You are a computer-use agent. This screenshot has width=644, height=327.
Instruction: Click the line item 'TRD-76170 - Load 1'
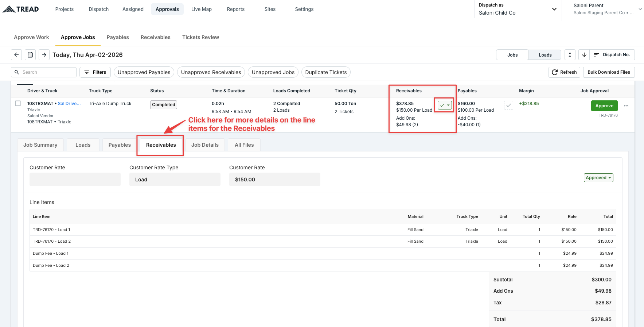click(x=51, y=230)
